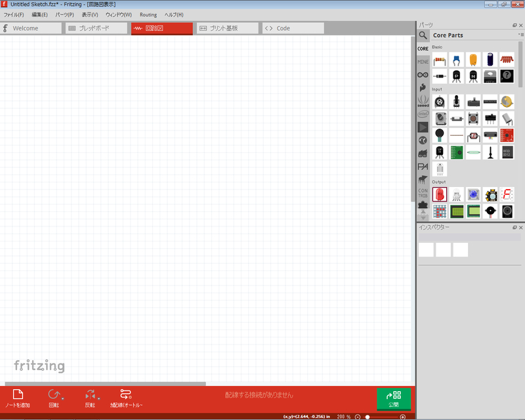This screenshot has height=420, width=525.
Task: Pick the red coil inductor part
Action: tap(507, 60)
